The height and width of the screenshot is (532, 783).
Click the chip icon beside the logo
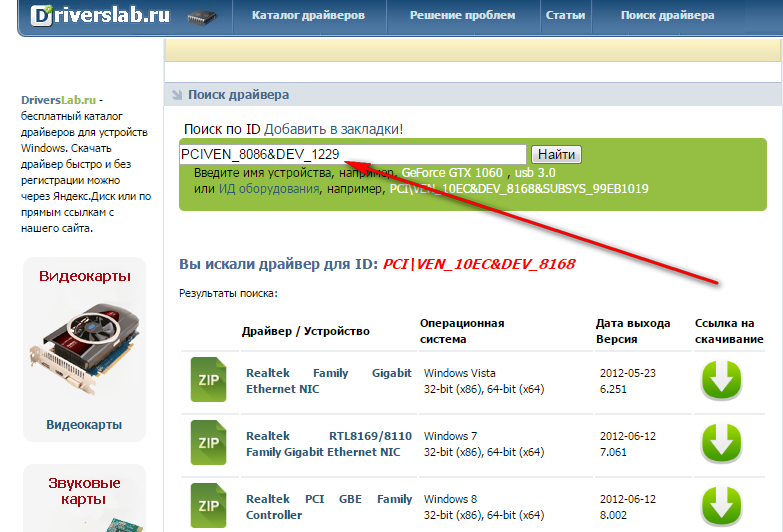202,18
